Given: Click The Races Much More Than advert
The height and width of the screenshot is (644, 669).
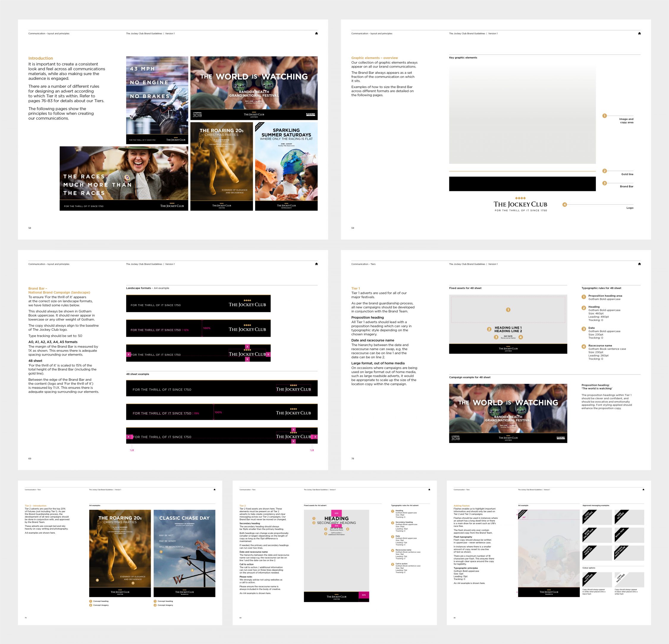Looking at the screenshot, I should [124, 178].
